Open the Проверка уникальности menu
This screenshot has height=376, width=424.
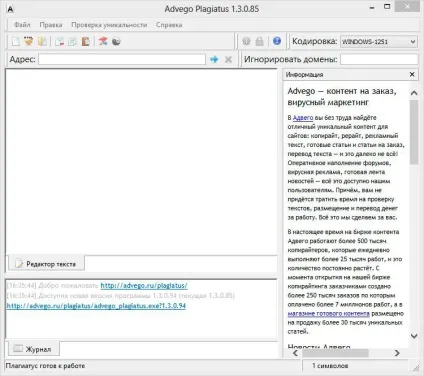click(x=109, y=25)
